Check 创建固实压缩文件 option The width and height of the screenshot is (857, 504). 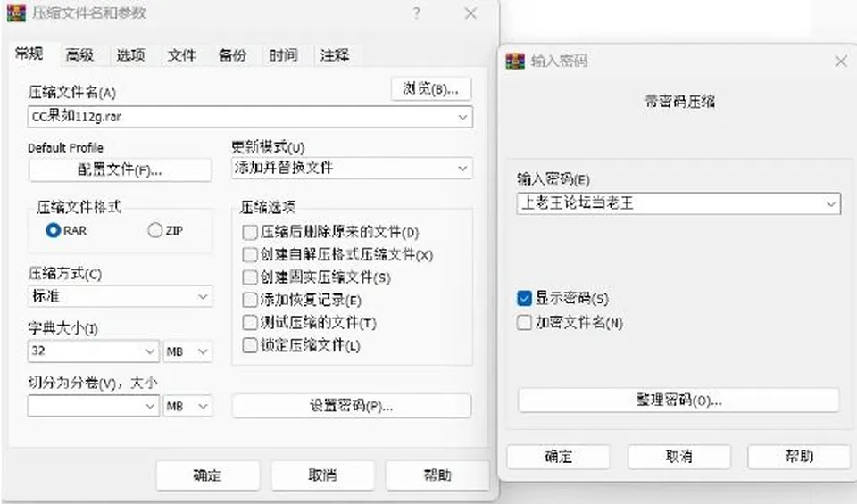tap(250, 277)
